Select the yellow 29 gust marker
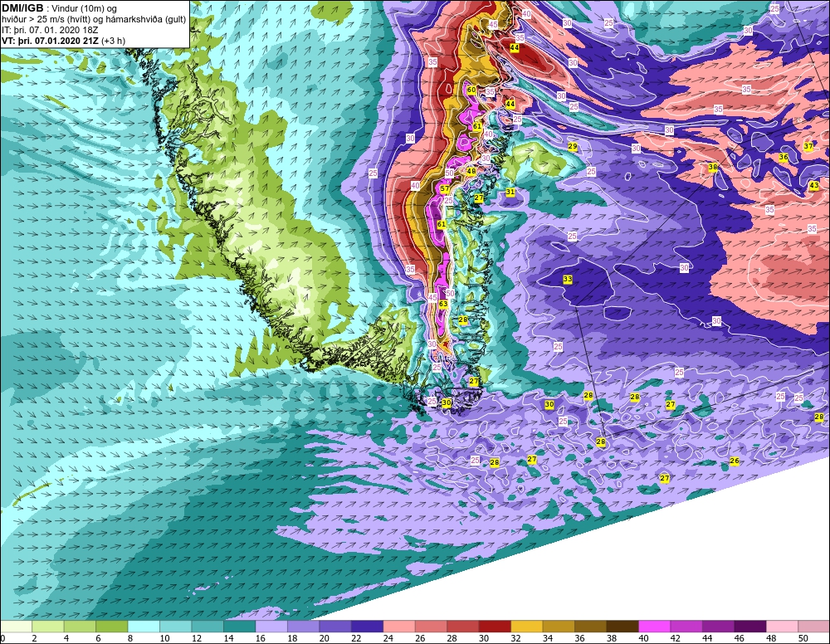The image size is (830, 644). (572, 146)
